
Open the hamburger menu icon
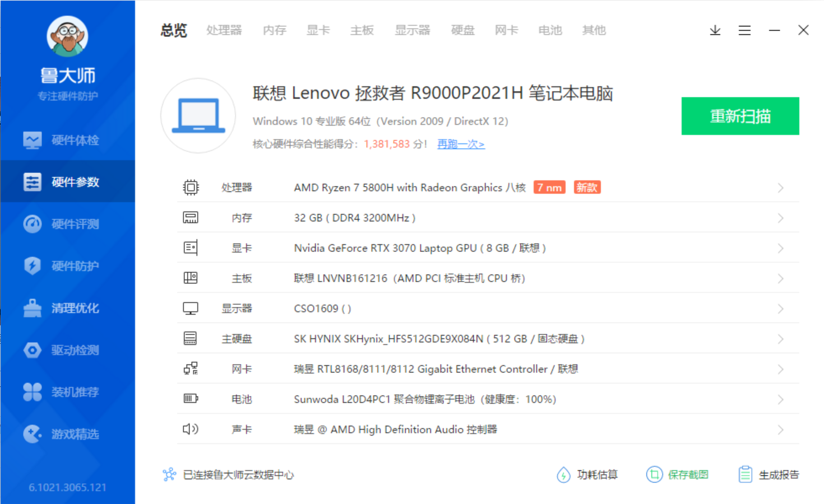pos(744,30)
